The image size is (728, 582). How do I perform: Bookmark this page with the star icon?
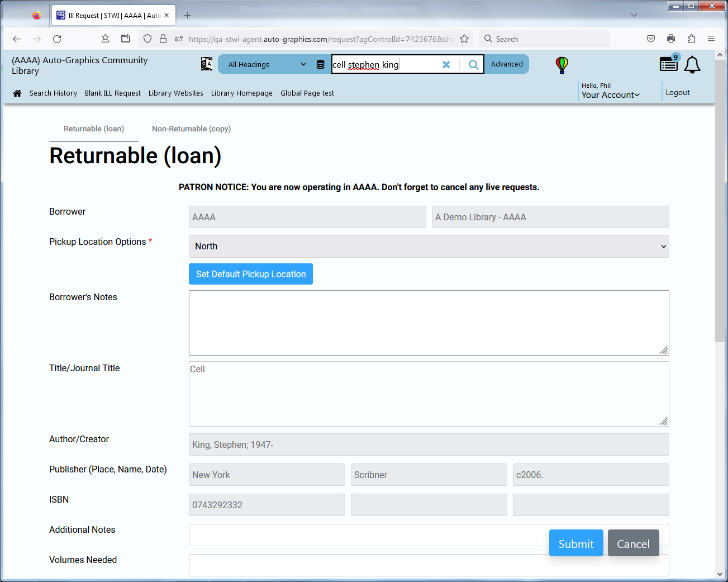(464, 39)
